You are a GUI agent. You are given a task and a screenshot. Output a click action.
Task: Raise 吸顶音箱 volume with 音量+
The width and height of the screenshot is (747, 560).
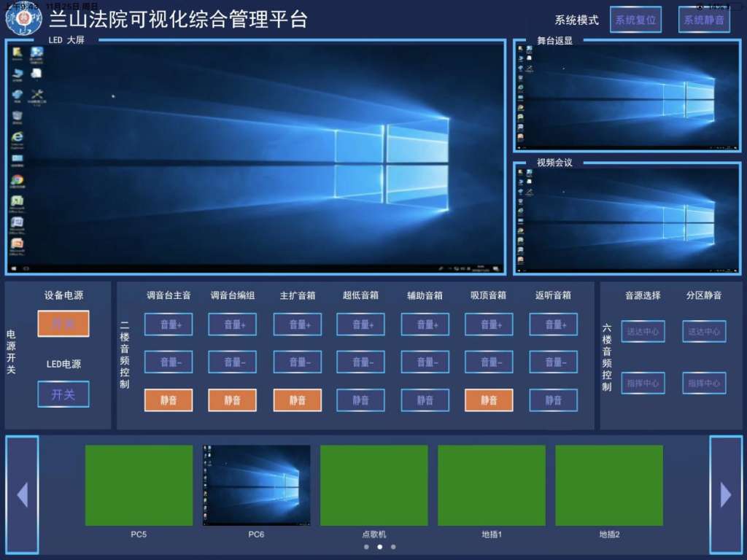489,324
